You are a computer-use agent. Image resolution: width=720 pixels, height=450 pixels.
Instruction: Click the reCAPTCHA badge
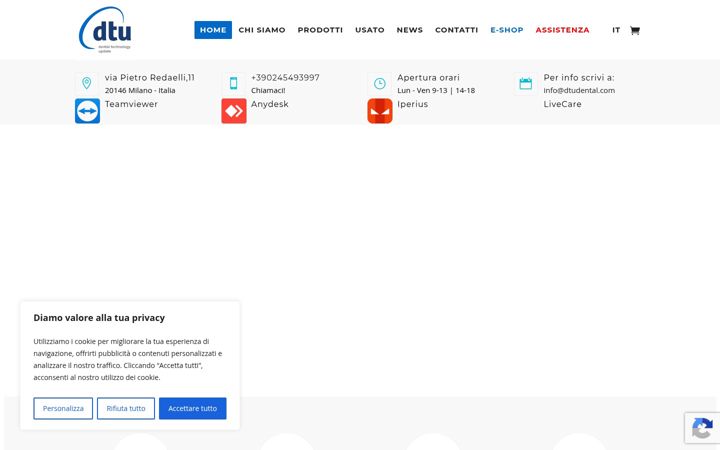702,428
